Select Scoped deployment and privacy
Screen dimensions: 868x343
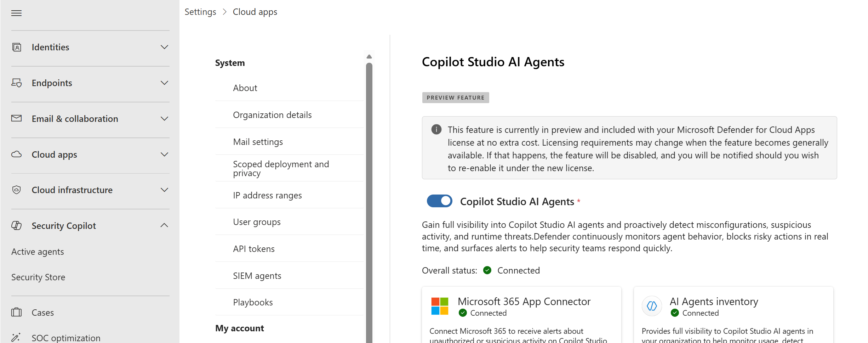point(281,168)
